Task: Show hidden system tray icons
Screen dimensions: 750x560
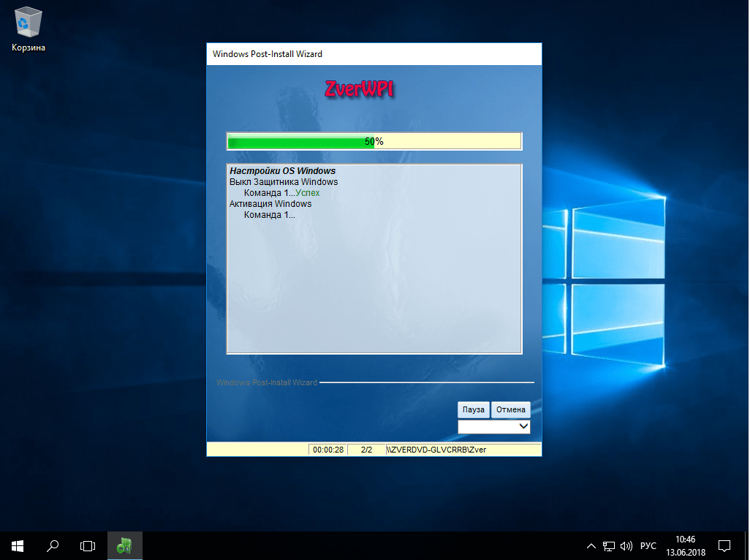Action: click(x=591, y=545)
